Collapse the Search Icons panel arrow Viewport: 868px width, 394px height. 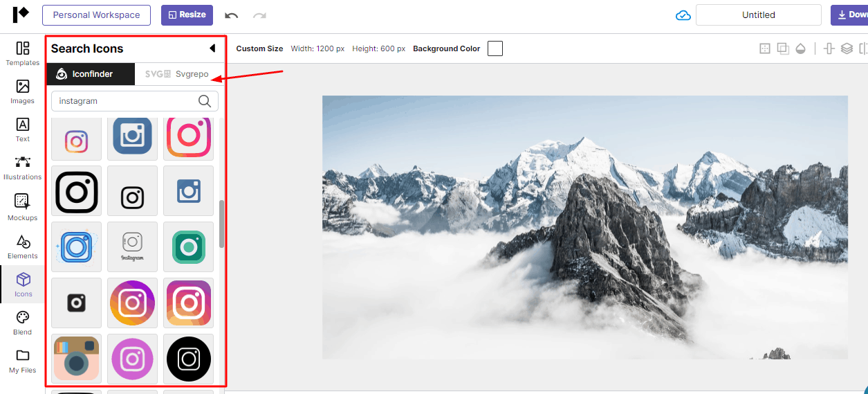tap(212, 48)
